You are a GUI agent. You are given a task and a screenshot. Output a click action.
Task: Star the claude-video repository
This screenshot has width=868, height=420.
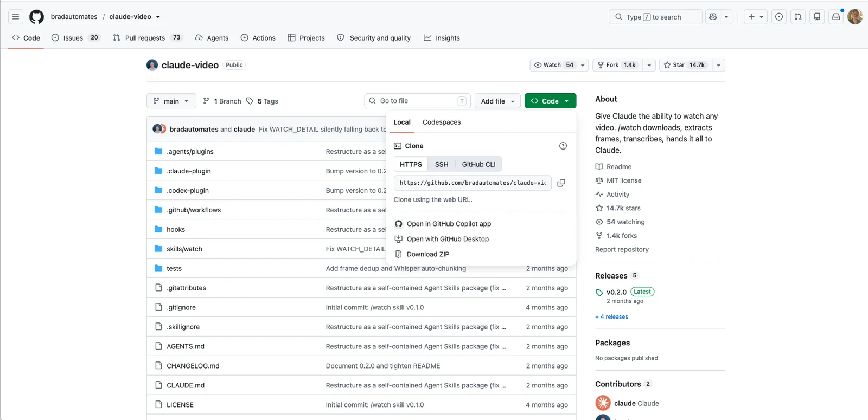click(x=686, y=65)
